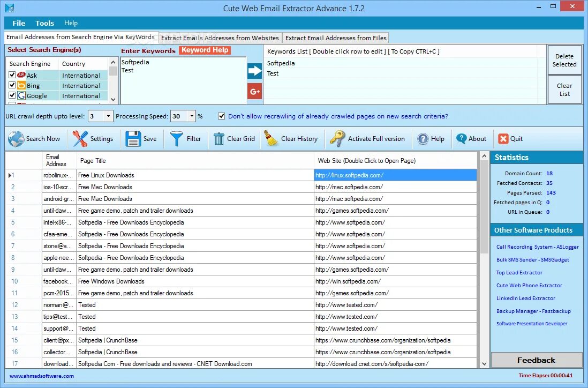Click the Feedback button
Viewport: 588px width, 388px height.
coord(536,360)
